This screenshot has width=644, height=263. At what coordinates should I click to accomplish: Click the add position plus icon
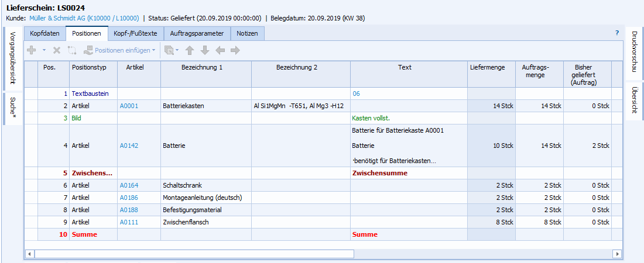(32, 51)
